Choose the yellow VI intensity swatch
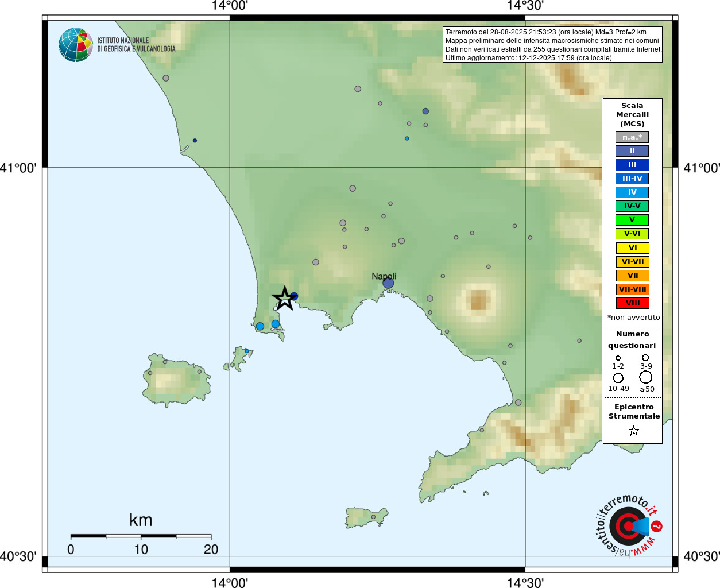Screen dimensions: 720x588 (x=632, y=248)
